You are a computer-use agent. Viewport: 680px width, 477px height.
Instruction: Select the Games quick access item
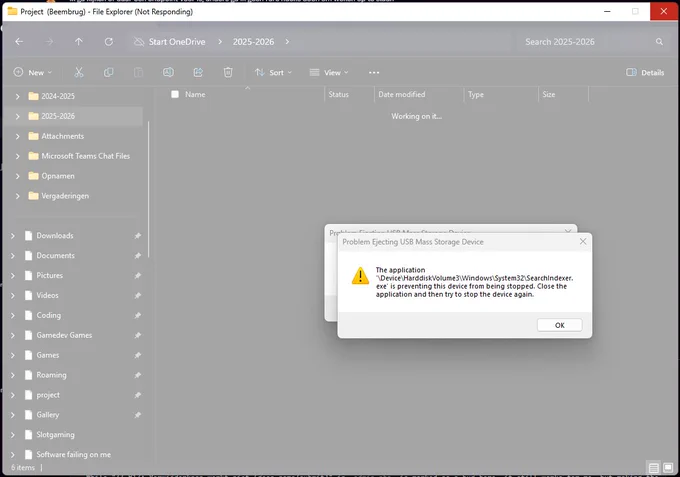pyautogui.click(x=48, y=355)
